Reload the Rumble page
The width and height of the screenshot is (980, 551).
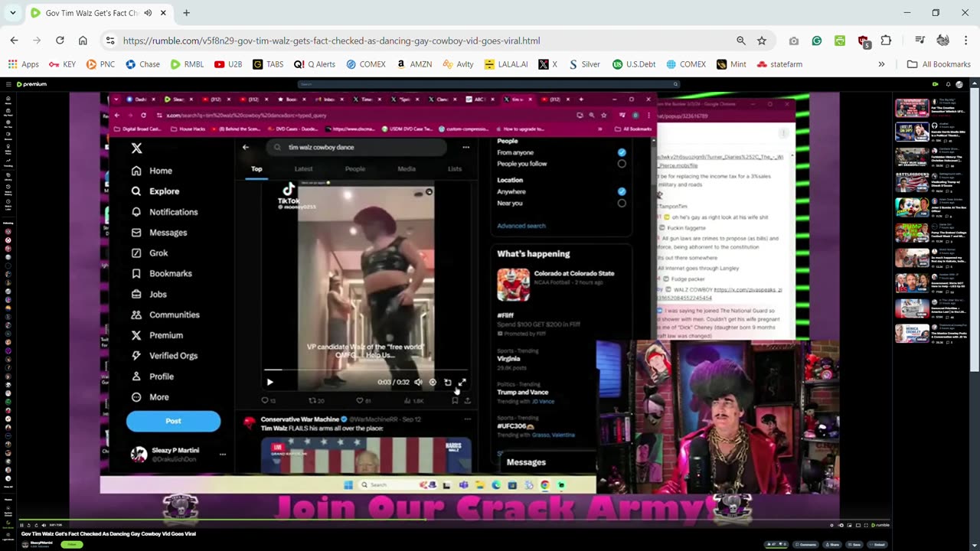point(60,41)
